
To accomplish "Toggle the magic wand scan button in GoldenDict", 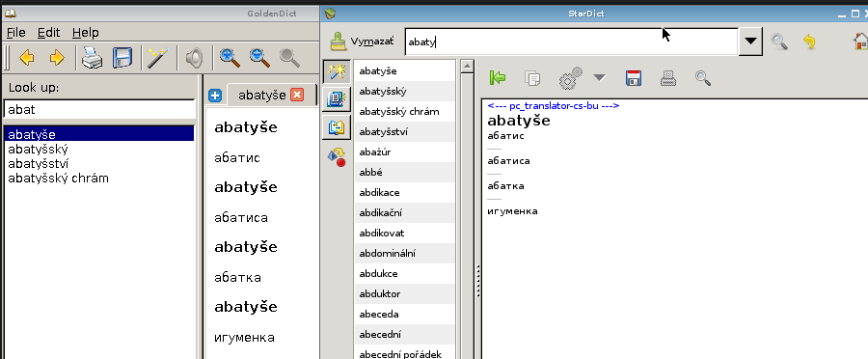I will [x=158, y=58].
